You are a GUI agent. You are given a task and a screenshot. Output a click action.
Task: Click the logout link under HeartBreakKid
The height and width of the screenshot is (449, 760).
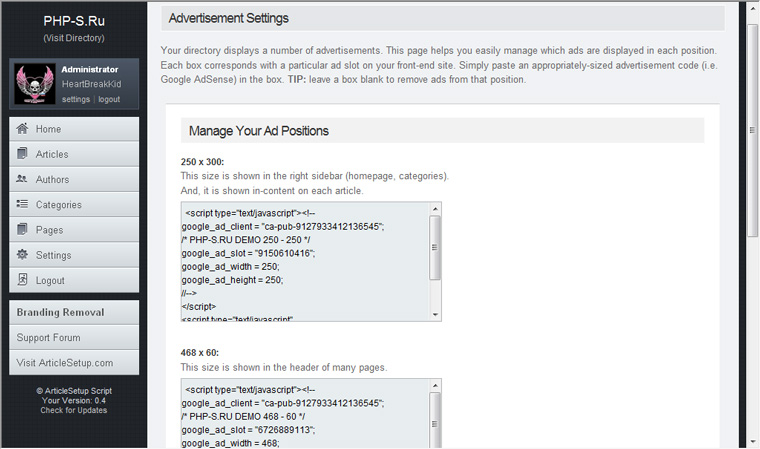tap(109, 100)
